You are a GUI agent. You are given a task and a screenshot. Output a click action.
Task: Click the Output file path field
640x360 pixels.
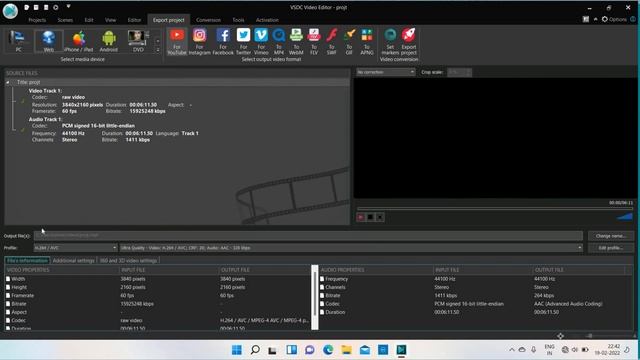pyautogui.click(x=308, y=236)
